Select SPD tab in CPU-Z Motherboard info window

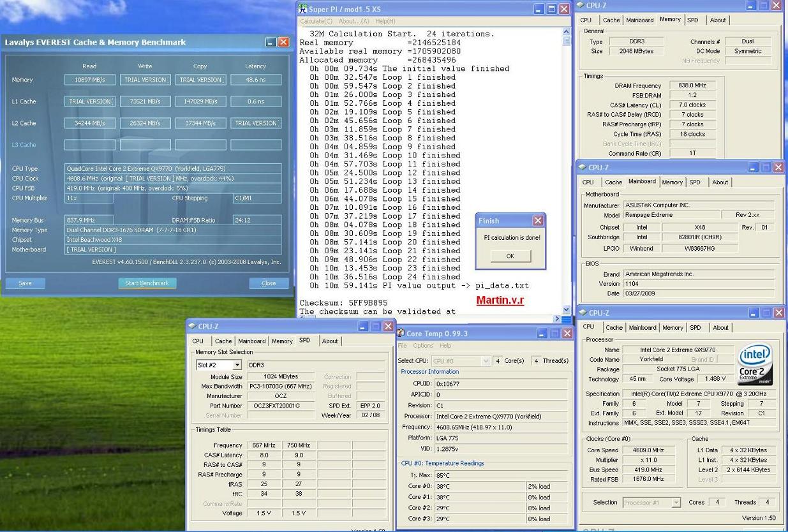click(695, 182)
